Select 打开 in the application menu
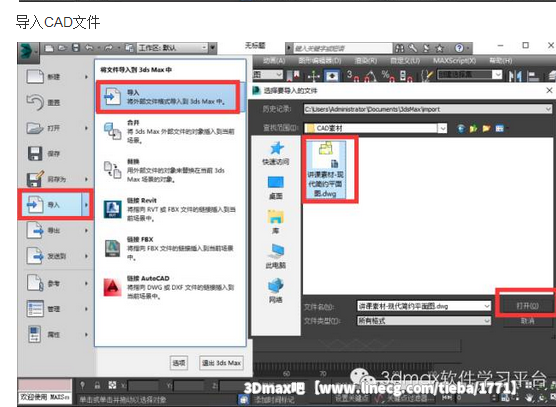 56,128
